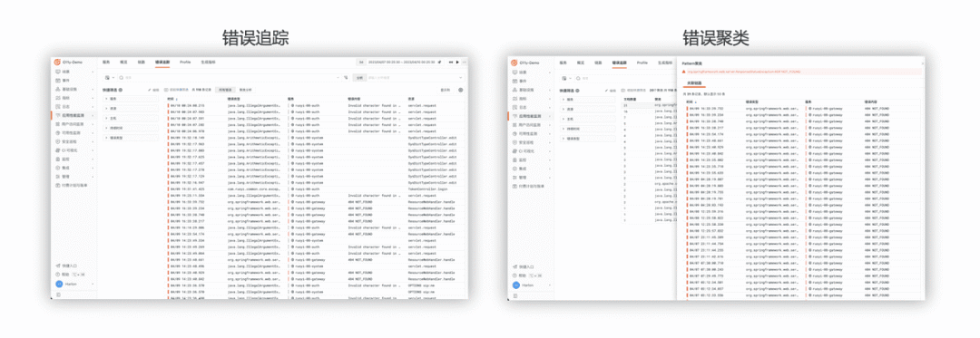The width and height of the screenshot is (980, 338).
Task: Switch to Profile tab in 错误追踪 window
Action: (185, 63)
